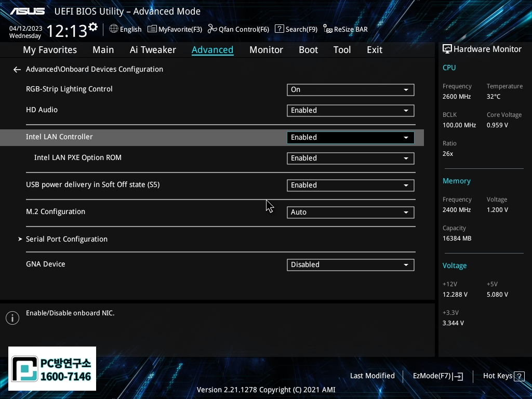The image size is (532, 399).
Task: Click English language button
Action: point(130,29)
